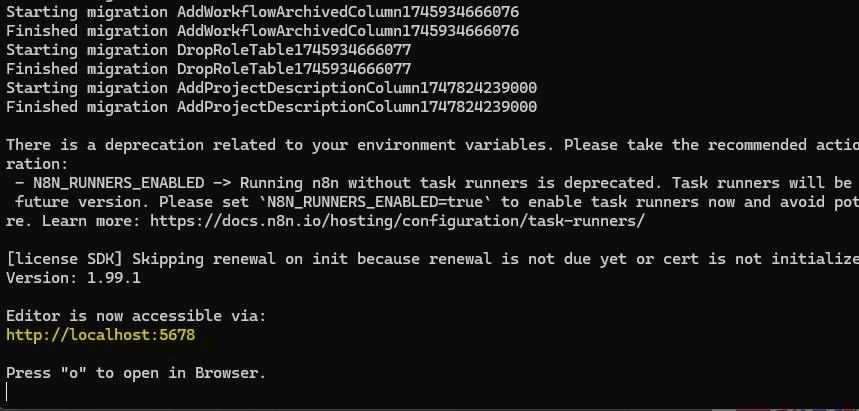The height and width of the screenshot is (411, 859).
Task: Click 'Finished migration DropRoleTable1745934666077' line
Action: [x=208, y=69]
